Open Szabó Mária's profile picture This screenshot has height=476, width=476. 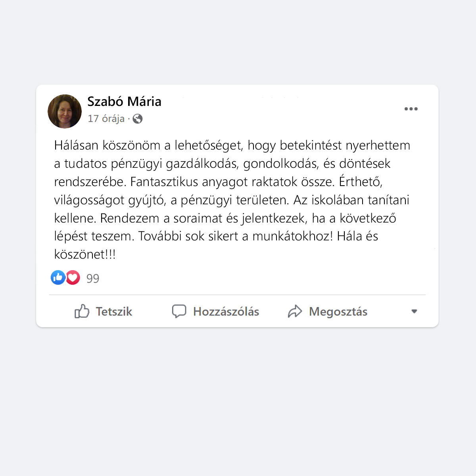[x=65, y=111]
